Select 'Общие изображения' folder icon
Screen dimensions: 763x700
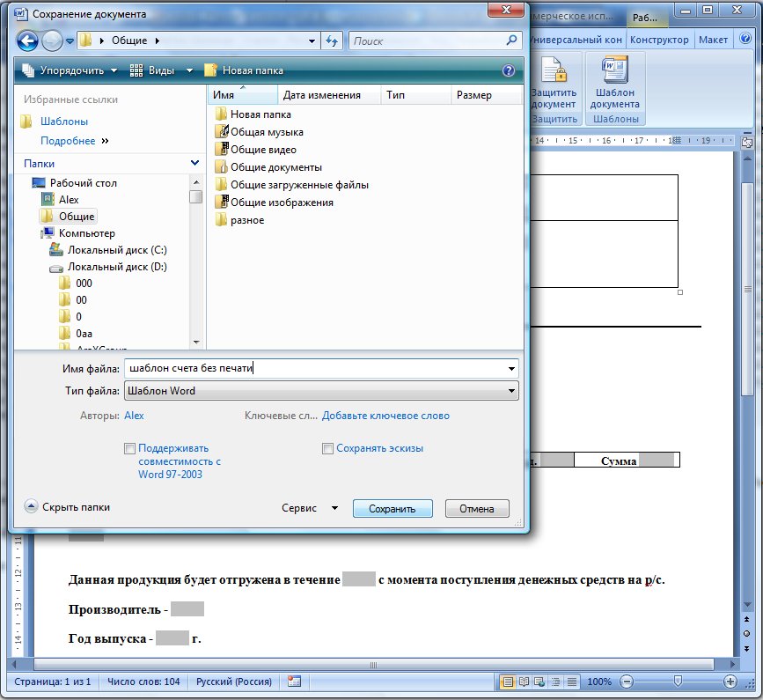pos(222,202)
